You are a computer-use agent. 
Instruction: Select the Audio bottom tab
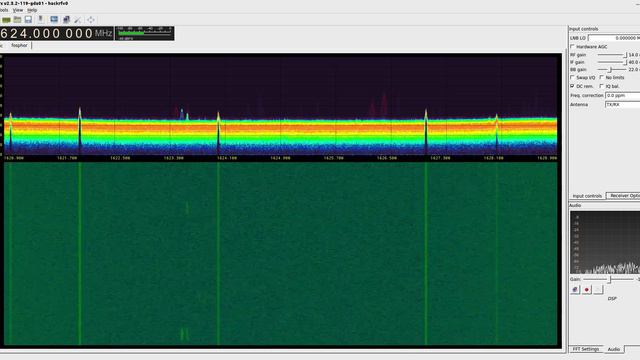(614, 349)
